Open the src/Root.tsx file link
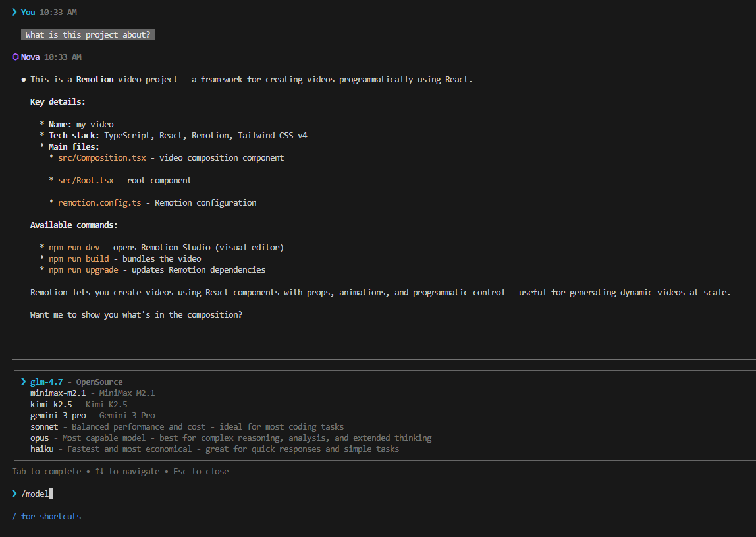 (x=86, y=180)
